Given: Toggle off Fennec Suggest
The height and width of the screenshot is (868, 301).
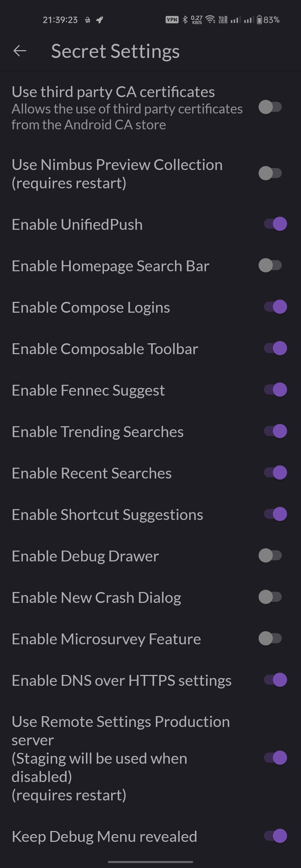Looking at the screenshot, I should (275, 390).
